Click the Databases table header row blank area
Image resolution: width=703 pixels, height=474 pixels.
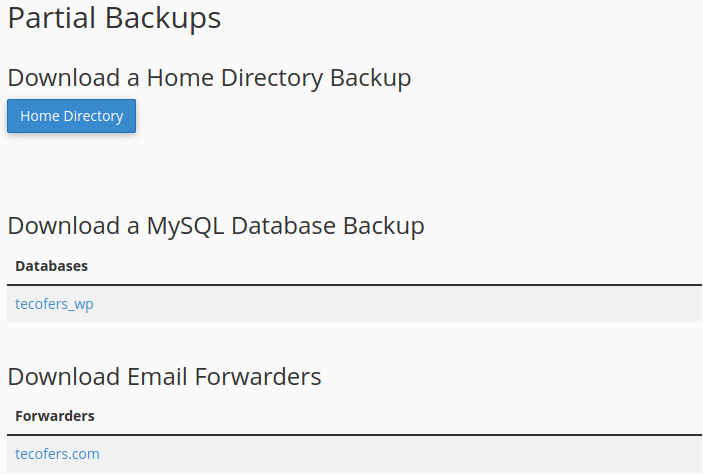400,266
